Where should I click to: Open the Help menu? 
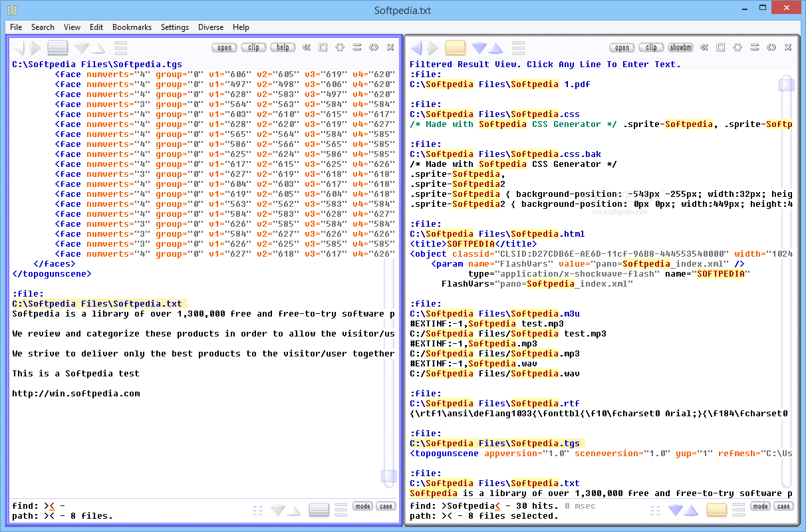click(241, 27)
